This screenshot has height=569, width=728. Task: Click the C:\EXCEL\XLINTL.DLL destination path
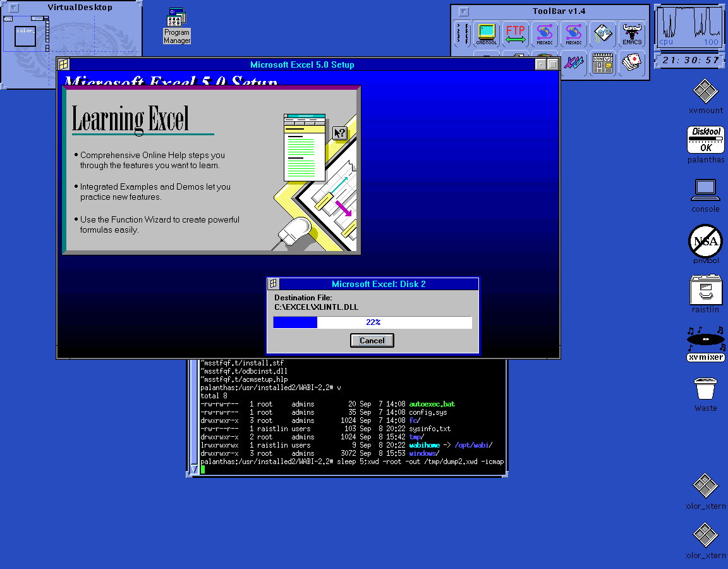(x=316, y=307)
